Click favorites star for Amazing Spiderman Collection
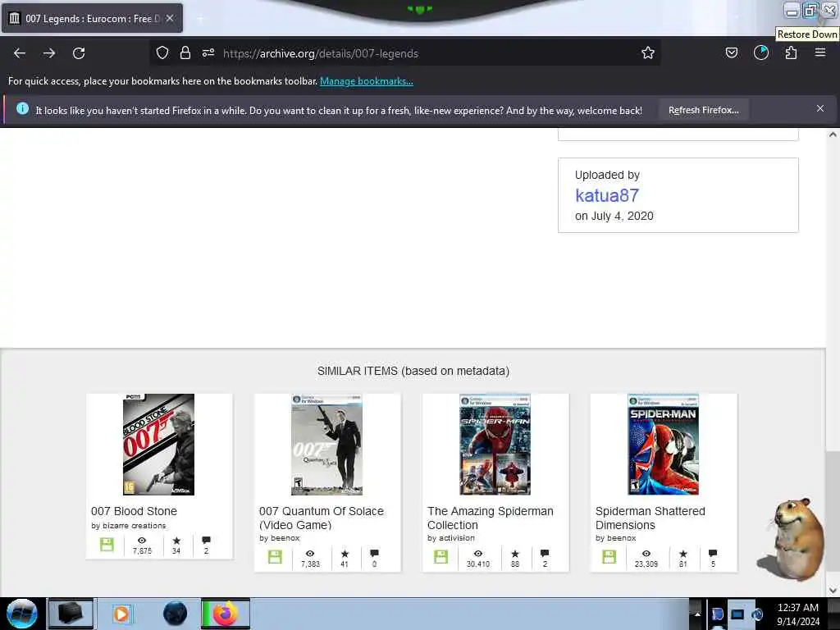Image resolution: width=840 pixels, height=630 pixels. [x=515, y=554]
